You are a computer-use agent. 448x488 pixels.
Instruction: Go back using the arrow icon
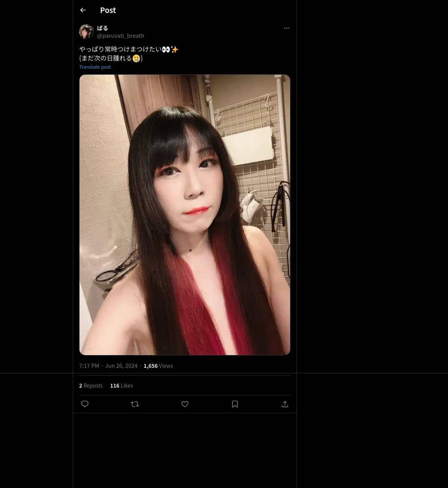83,10
